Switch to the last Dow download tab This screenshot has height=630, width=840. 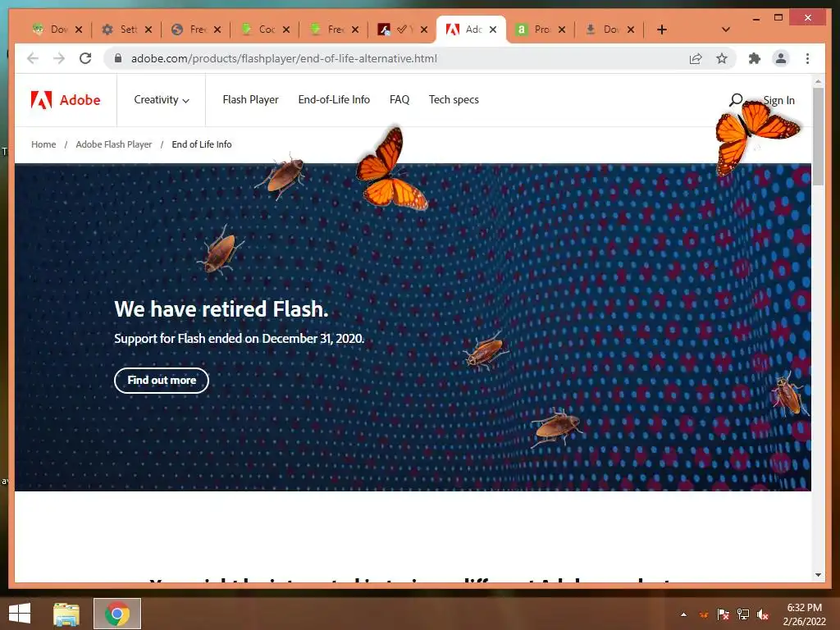(609, 30)
